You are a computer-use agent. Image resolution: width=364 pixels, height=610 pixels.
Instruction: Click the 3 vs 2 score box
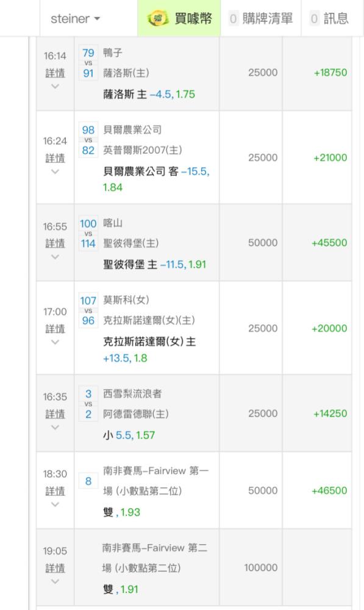click(x=88, y=404)
